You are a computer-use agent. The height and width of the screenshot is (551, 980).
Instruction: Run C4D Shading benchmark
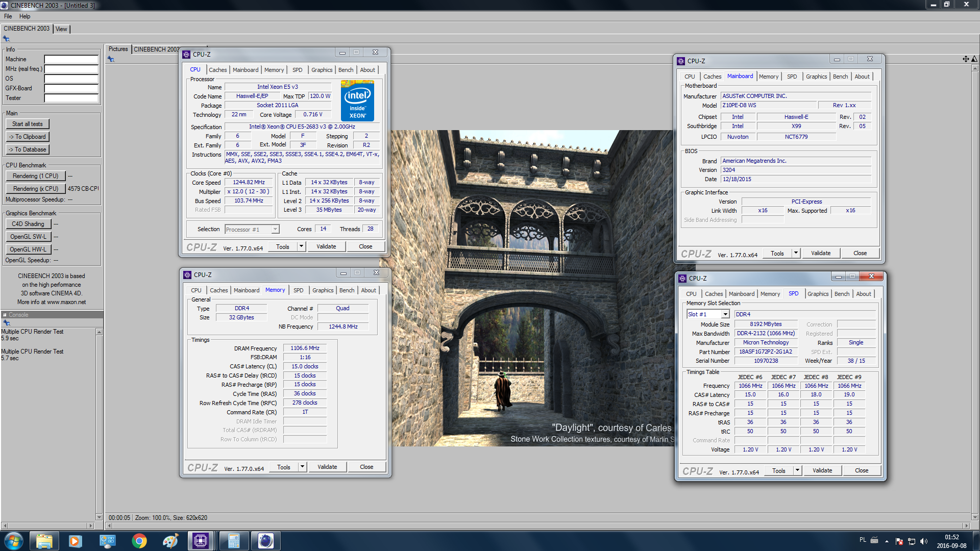(28, 224)
